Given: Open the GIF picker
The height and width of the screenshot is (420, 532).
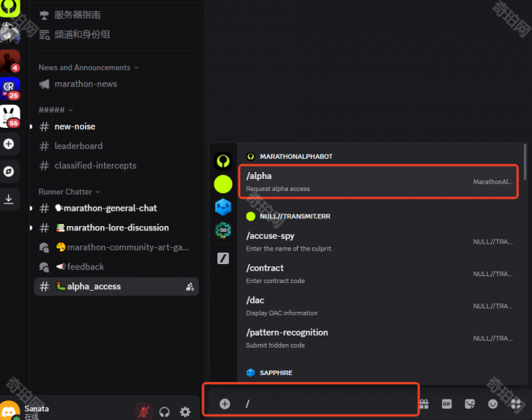Looking at the screenshot, I should 447,403.
